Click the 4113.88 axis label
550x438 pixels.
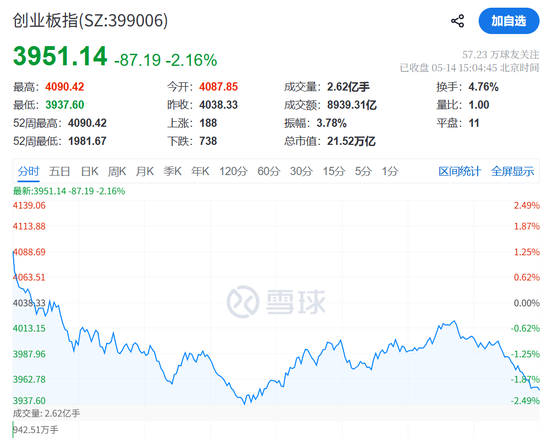[x=29, y=226]
